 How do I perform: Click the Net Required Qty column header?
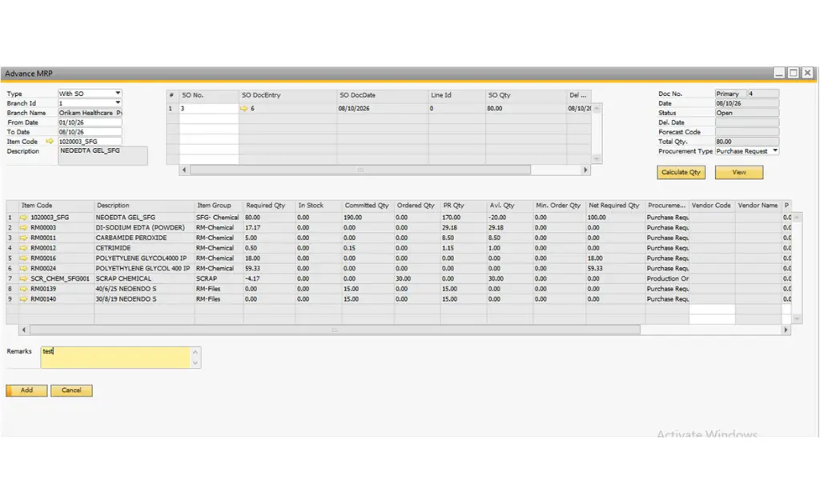(615, 206)
